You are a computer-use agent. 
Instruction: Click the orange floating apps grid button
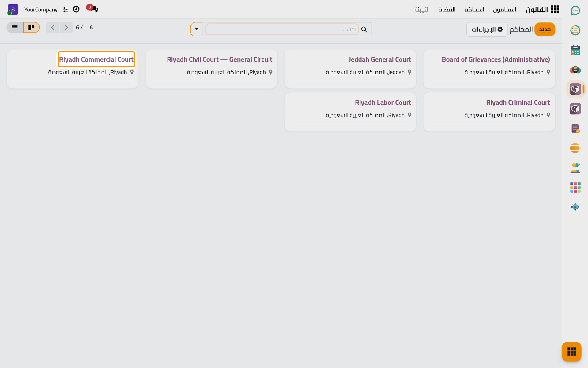pos(571,351)
